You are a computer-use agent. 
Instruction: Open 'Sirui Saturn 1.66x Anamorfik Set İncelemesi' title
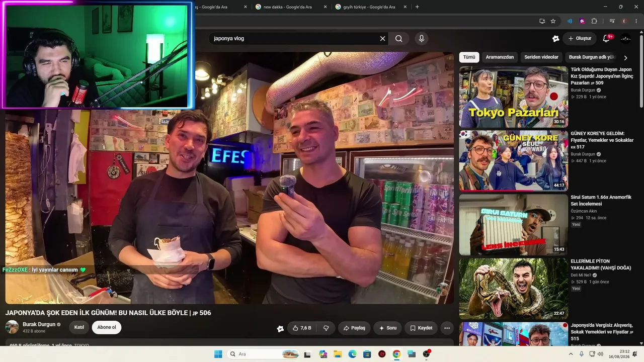(x=601, y=201)
